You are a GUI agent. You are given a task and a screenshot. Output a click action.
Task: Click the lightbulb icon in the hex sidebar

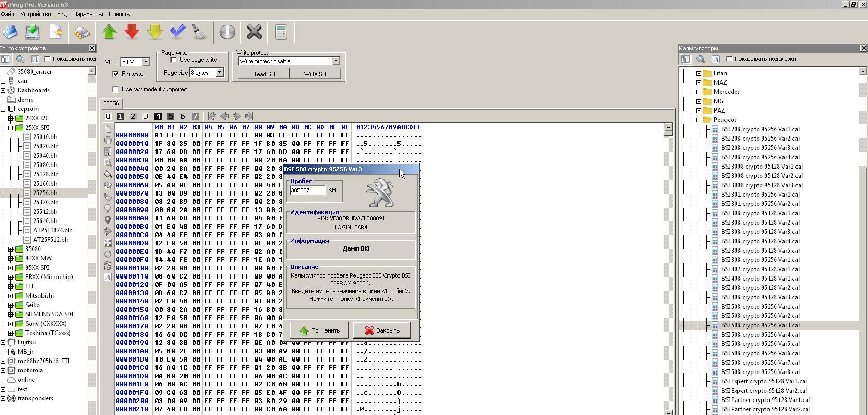click(108, 209)
